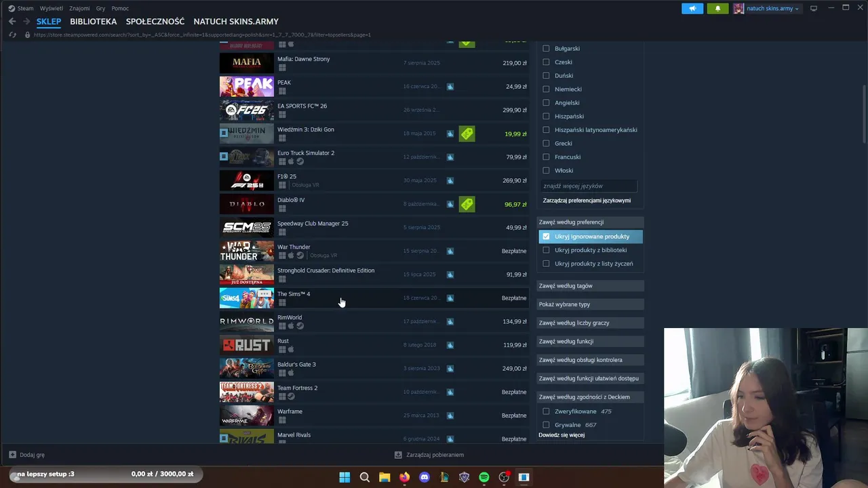
Task: Click the downloads icon beside Zarządzaj pobieraniem
Action: [398, 455]
